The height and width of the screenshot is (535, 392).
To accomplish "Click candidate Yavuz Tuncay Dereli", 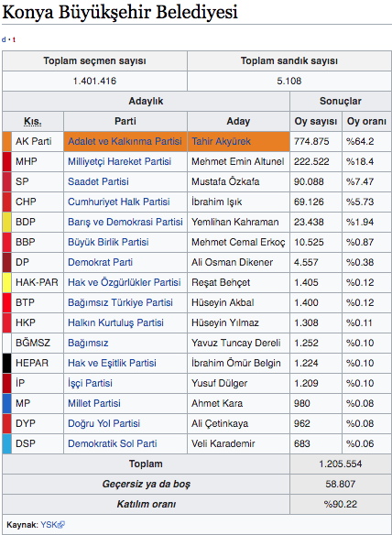I will [x=236, y=343].
